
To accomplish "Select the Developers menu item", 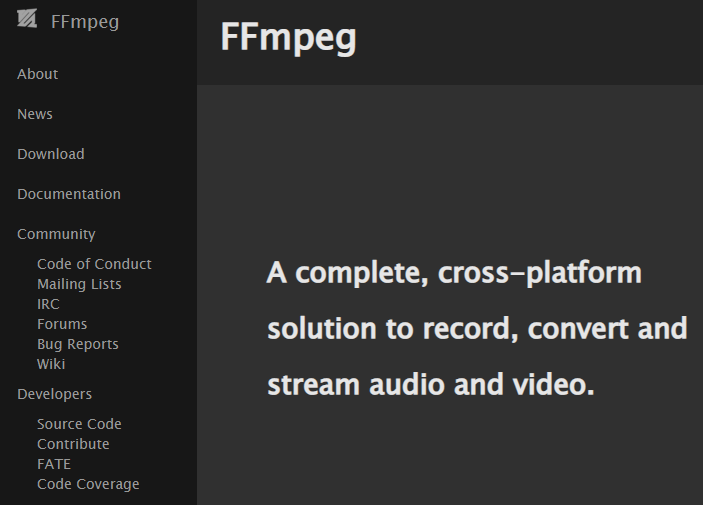I will [55, 394].
